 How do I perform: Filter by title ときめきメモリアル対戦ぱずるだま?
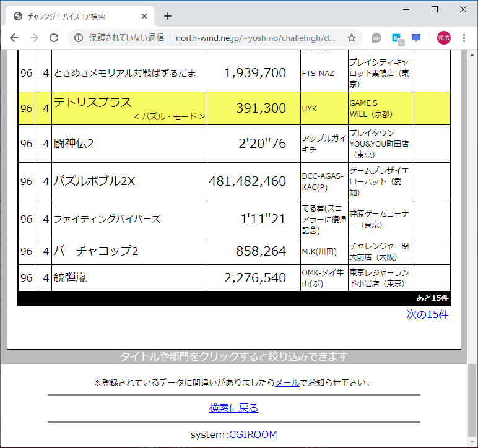(x=124, y=73)
